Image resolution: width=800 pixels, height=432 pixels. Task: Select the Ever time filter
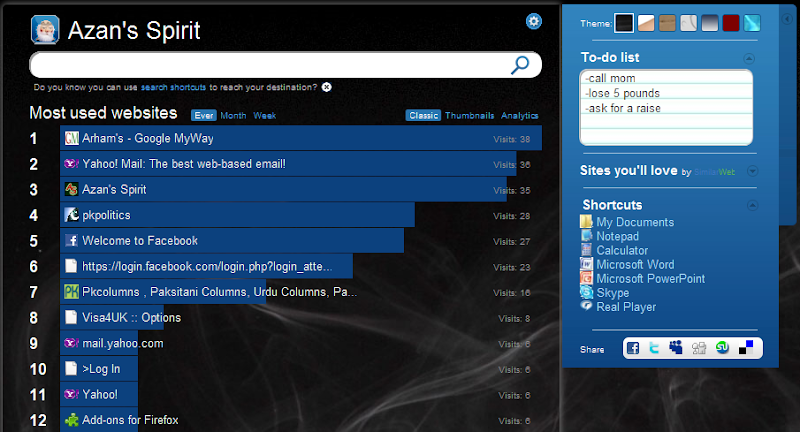[x=204, y=116]
